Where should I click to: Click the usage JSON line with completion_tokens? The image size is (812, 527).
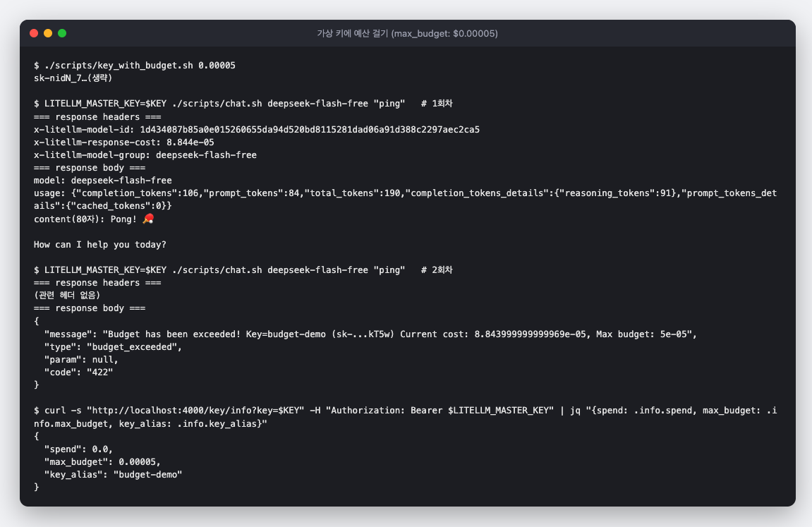click(405, 200)
